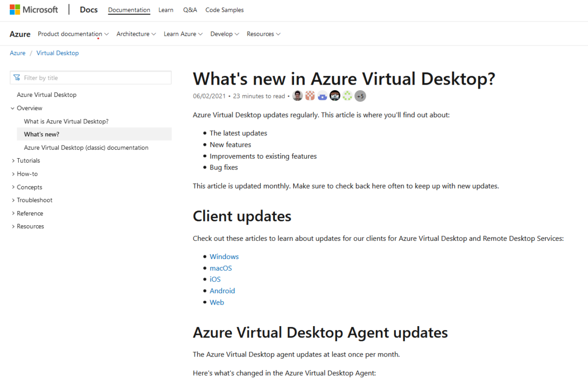Click the +5 contributors badge
Screen dimensions: 588x379
(360, 95)
